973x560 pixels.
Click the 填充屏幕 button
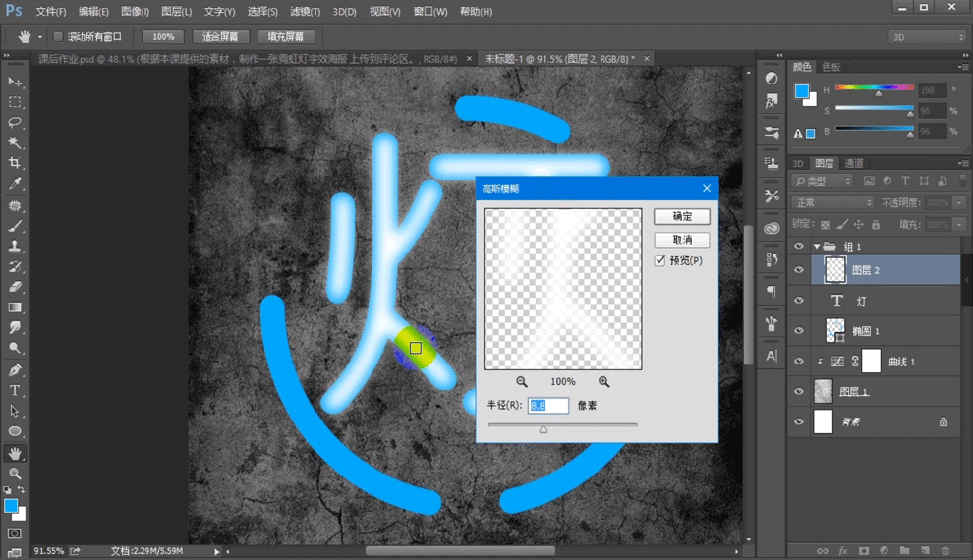pyautogui.click(x=286, y=37)
